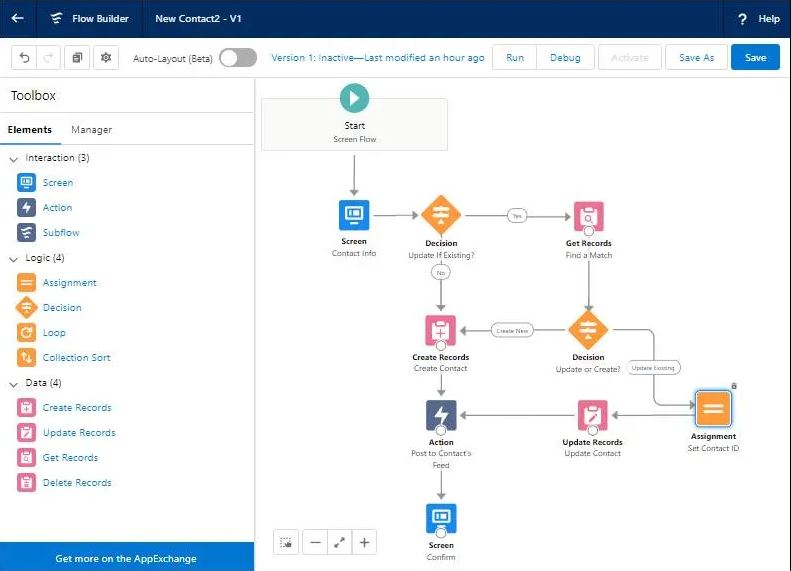Click the No connector label
Image resolution: width=791 pixels, height=571 pixels.
(x=441, y=273)
